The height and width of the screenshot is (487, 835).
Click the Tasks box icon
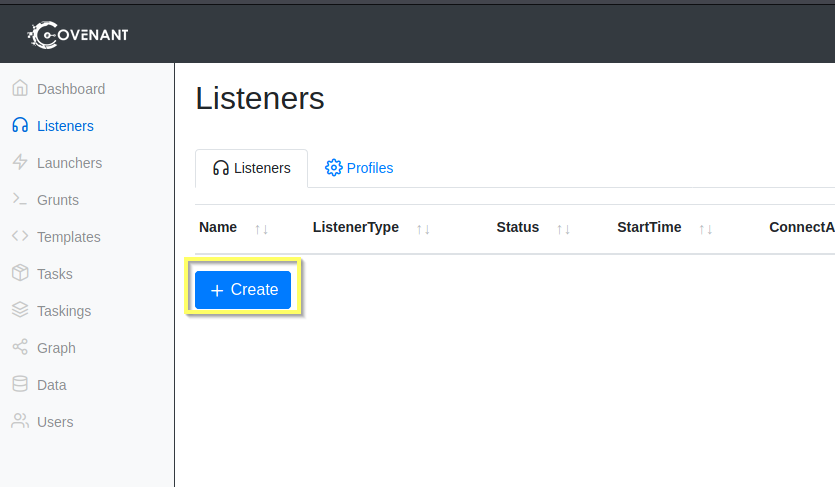[20, 274]
